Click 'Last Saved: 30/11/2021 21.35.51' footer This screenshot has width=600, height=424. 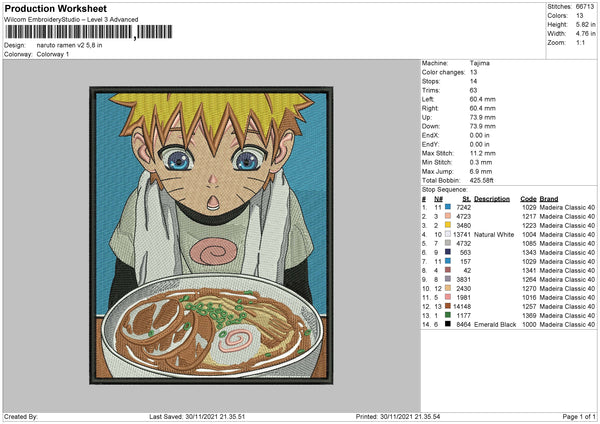(197, 416)
